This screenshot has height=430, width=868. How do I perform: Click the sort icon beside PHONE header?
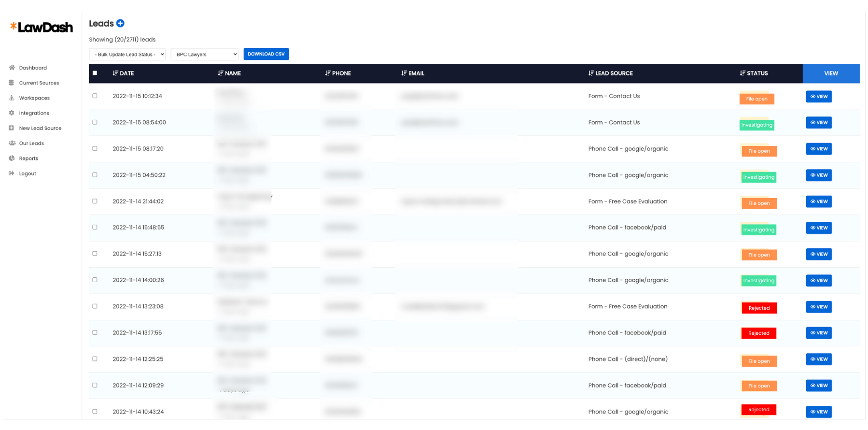(328, 73)
